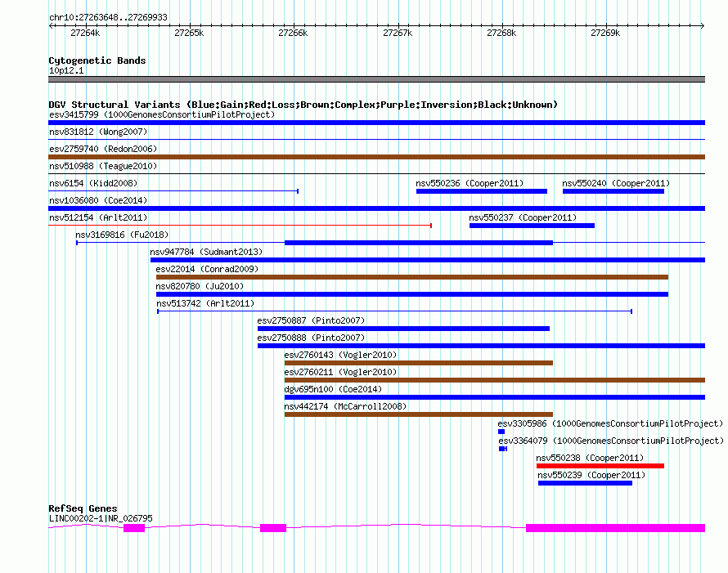Viewport: 728px width, 573px height.
Task: Click the nsv550240 (Cooper2011) variant label
Action: coord(616,183)
